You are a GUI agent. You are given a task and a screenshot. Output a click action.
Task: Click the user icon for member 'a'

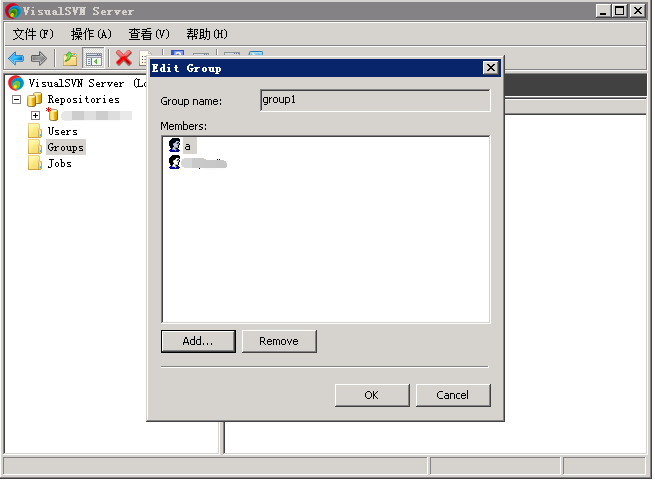174,145
